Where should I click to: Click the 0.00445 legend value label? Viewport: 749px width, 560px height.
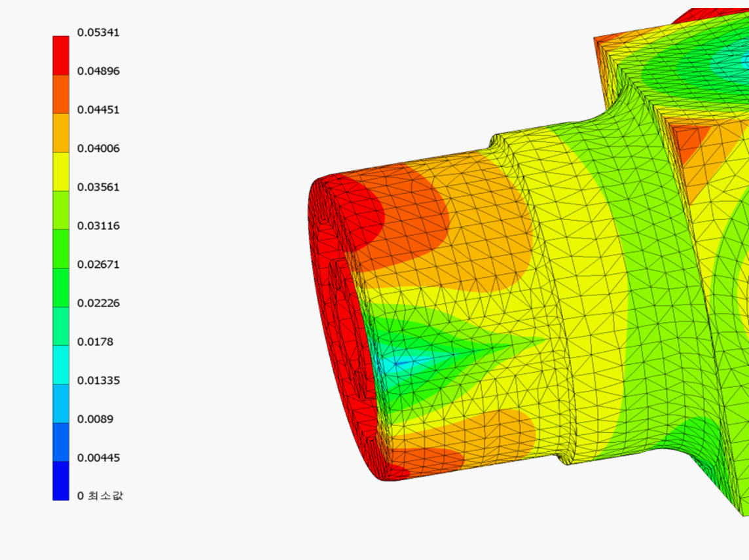point(98,457)
